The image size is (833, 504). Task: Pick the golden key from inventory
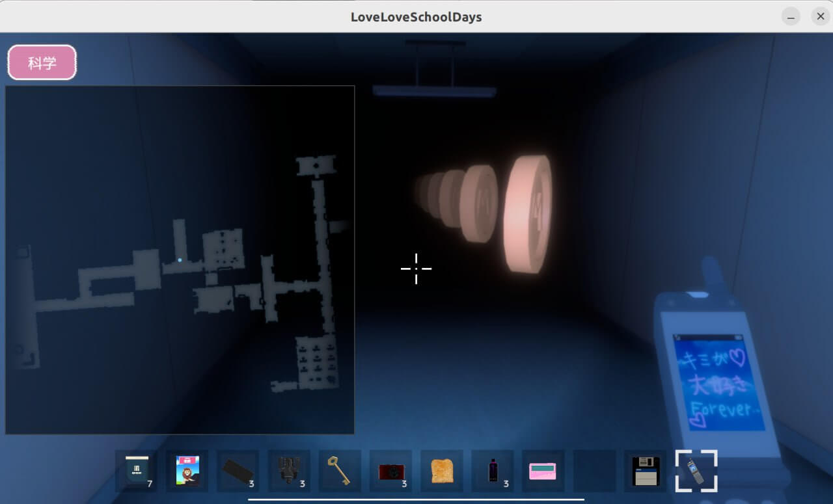(x=340, y=471)
